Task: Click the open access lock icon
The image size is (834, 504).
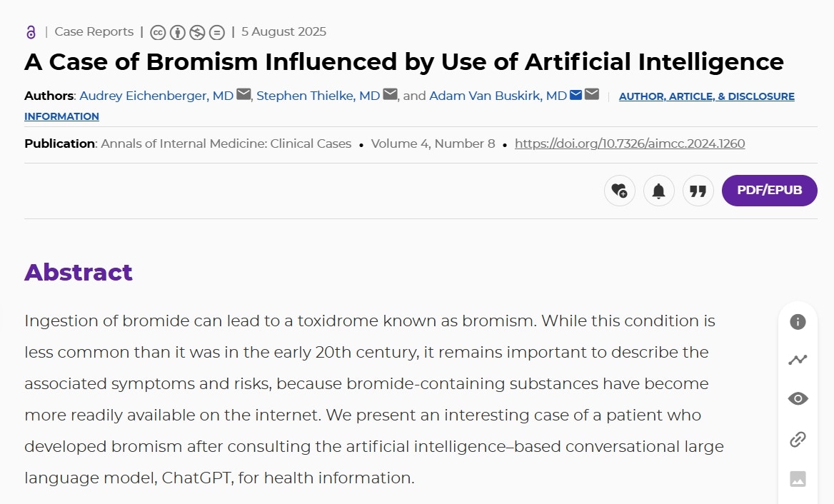Action: (x=31, y=32)
